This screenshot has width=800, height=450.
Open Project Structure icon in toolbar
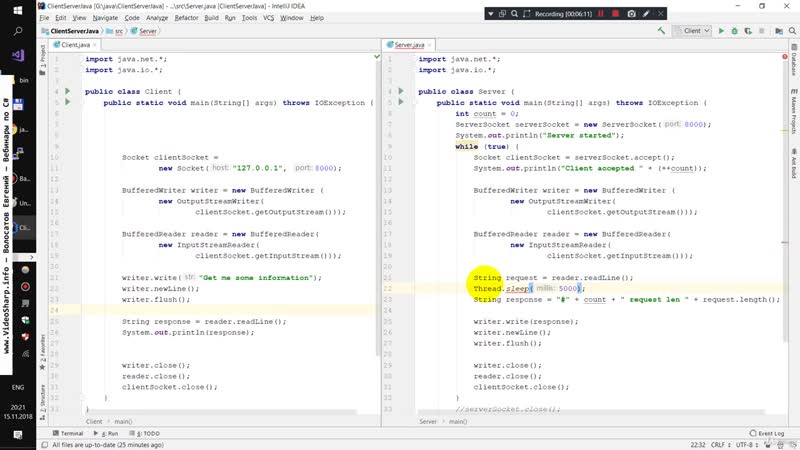pyautogui.click(x=779, y=31)
